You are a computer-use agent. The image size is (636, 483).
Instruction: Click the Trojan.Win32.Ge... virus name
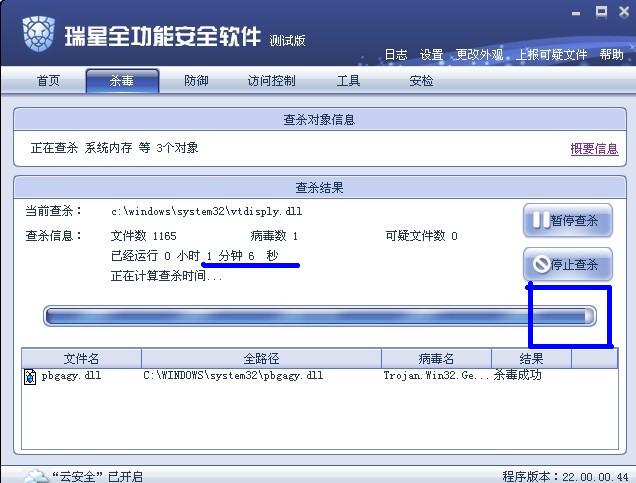point(437,376)
